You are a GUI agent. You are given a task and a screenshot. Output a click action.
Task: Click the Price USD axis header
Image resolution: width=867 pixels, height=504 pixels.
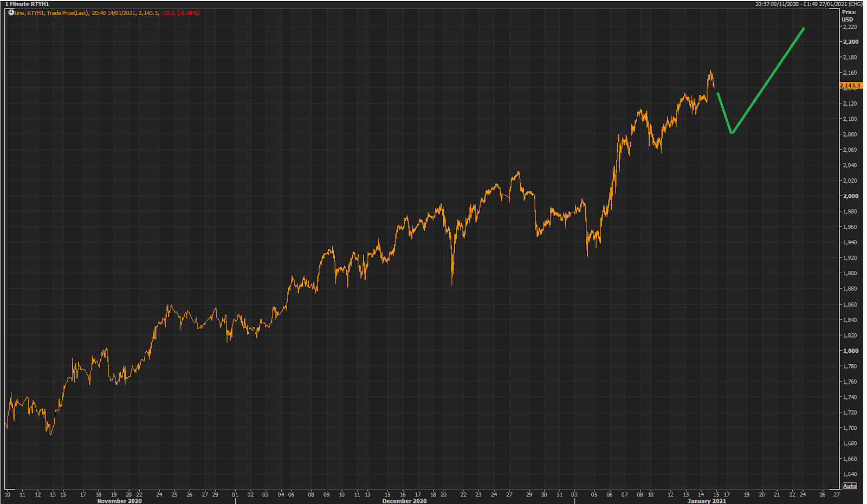tap(849, 16)
